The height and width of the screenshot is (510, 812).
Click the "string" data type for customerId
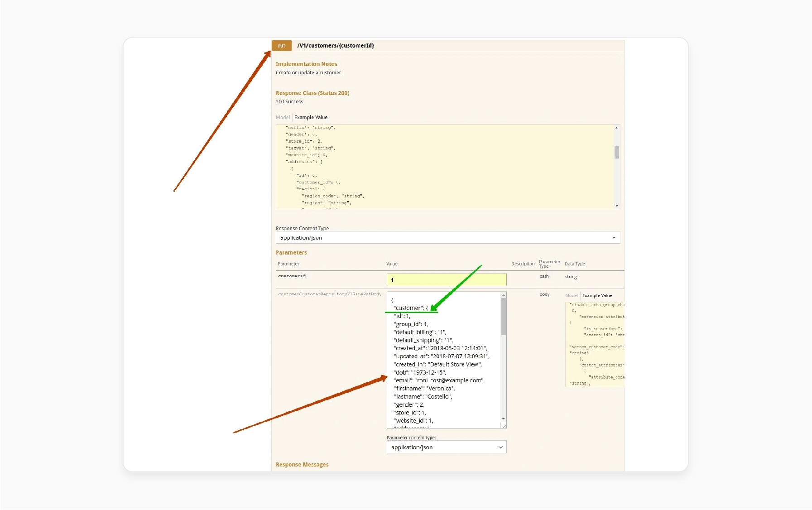pyautogui.click(x=571, y=277)
